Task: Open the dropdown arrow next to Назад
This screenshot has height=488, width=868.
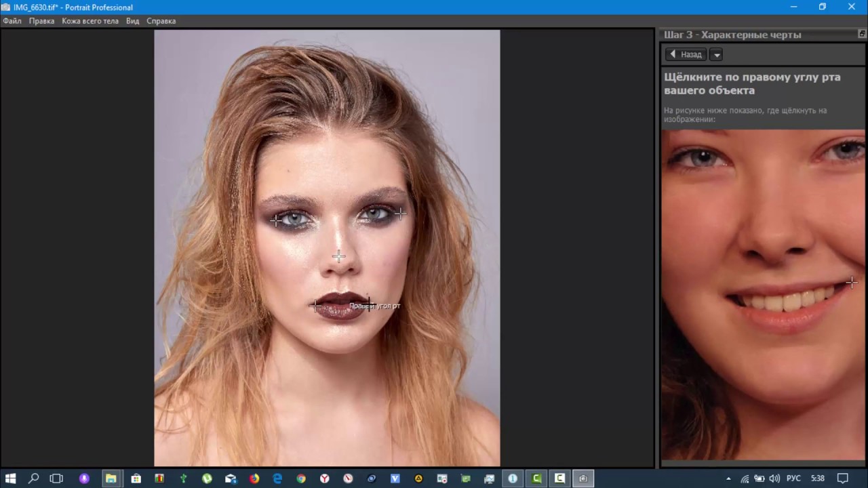Action: tap(717, 55)
